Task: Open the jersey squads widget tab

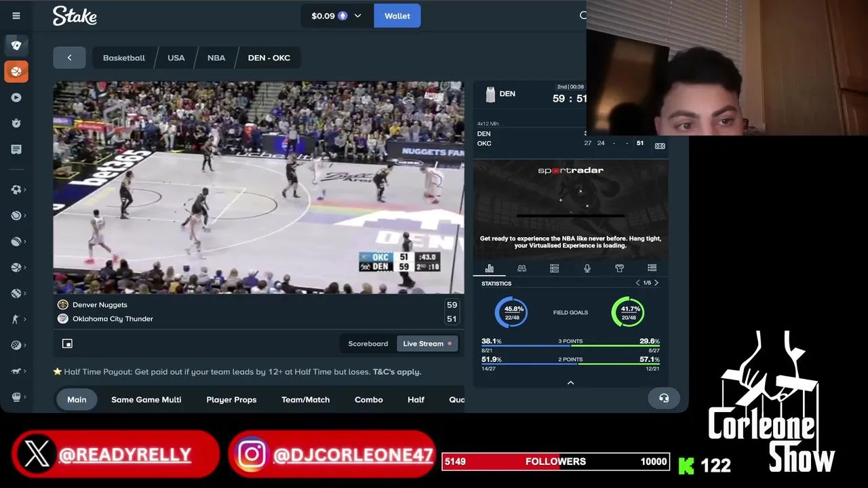Action: pyautogui.click(x=619, y=268)
